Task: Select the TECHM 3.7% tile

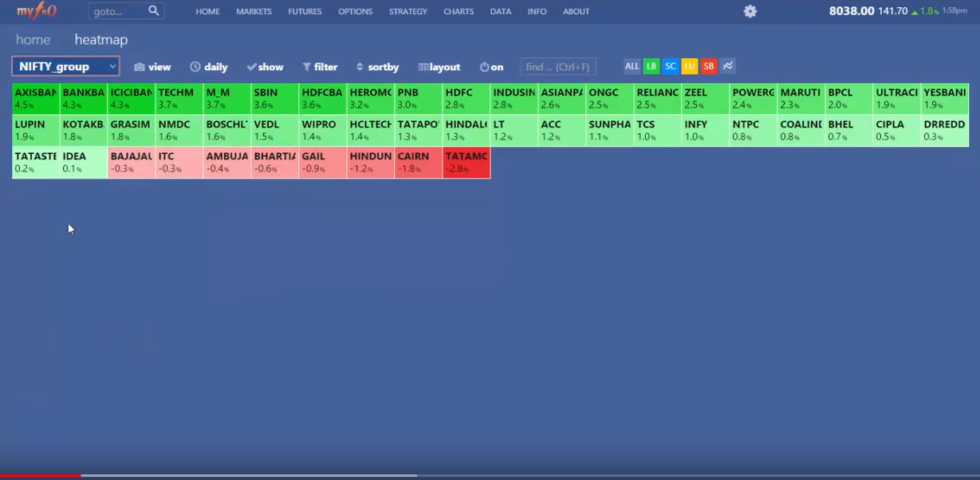Action: pyautogui.click(x=179, y=99)
